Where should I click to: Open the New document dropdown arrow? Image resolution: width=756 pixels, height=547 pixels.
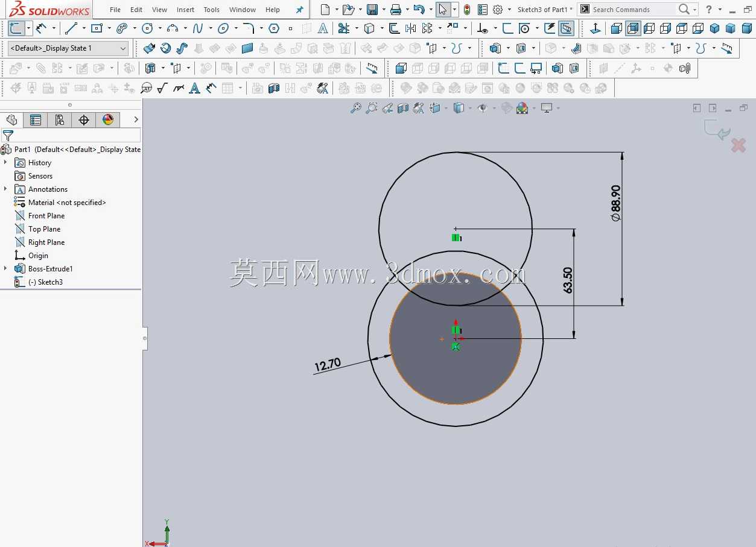coord(337,10)
